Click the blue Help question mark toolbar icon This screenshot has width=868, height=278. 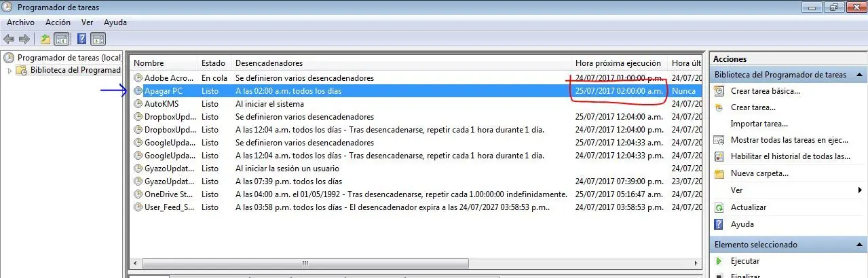pos(82,39)
